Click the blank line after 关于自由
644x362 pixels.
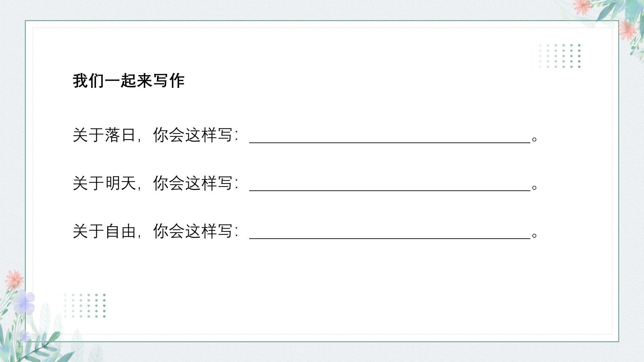(x=389, y=235)
